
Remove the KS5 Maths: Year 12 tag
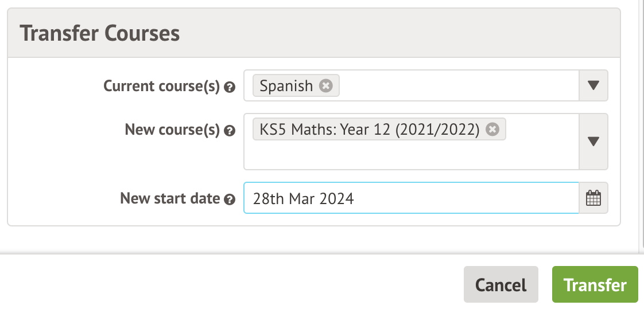492,130
